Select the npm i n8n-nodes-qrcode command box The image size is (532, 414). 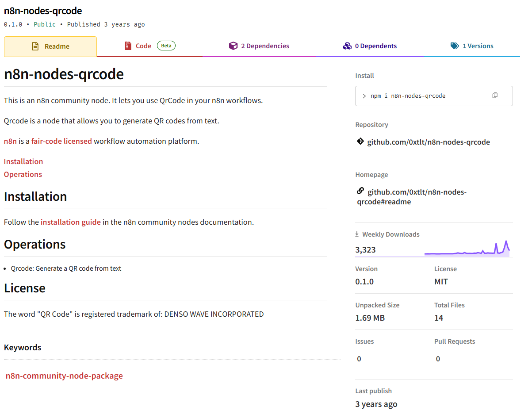[425, 96]
